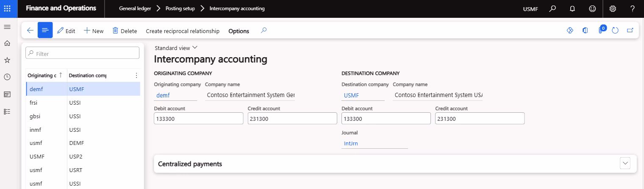Viewport: 644px width, 189px height.
Task: Click in the Filter box
Action: 82,53
